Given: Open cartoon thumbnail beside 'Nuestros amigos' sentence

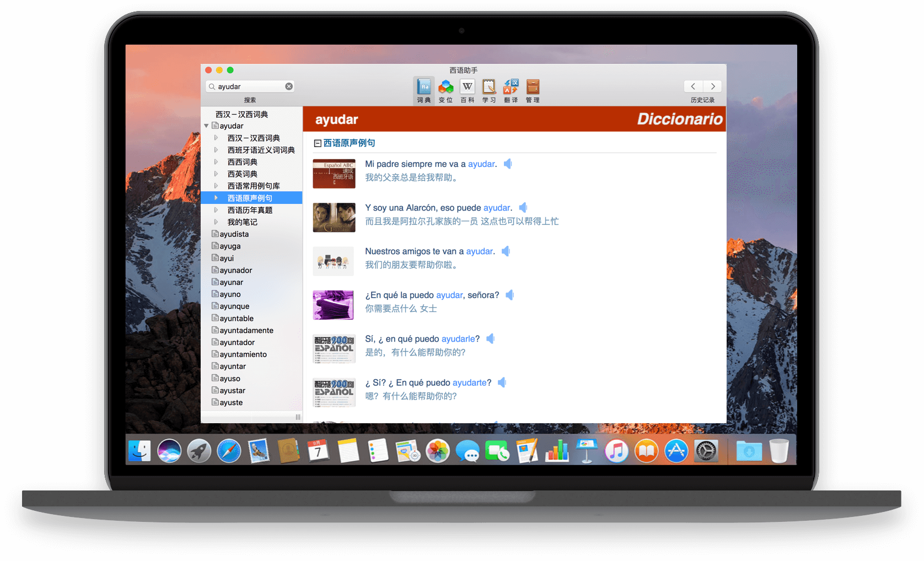Looking at the screenshot, I should click(334, 261).
